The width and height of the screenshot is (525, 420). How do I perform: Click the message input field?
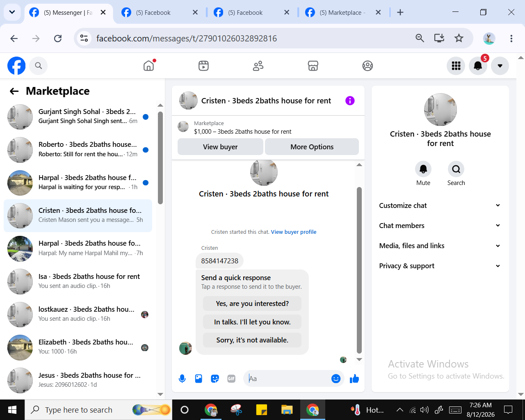pyautogui.click(x=288, y=379)
